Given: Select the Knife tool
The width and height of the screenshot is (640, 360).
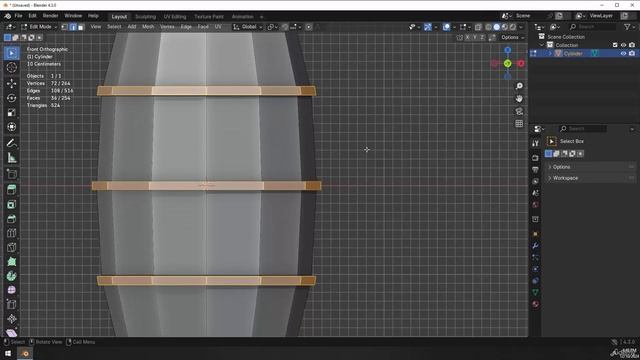Looking at the screenshot, I should pos(11,247).
